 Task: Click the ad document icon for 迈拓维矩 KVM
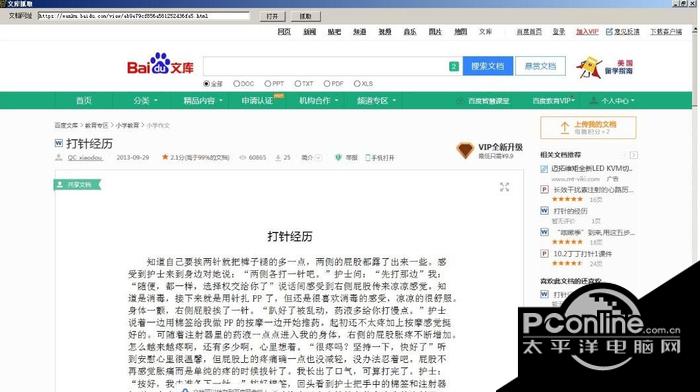544,168
